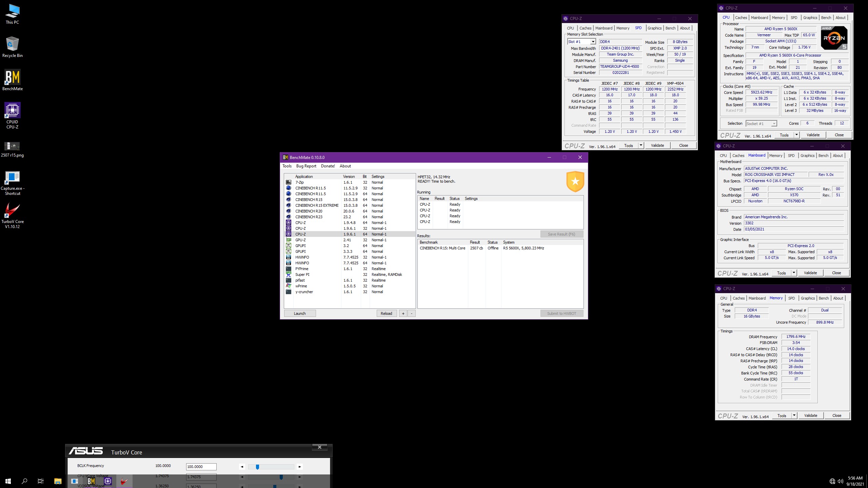Switch to TurboV Core taskbar icon
868x488 pixels.
[x=124, y=481]
